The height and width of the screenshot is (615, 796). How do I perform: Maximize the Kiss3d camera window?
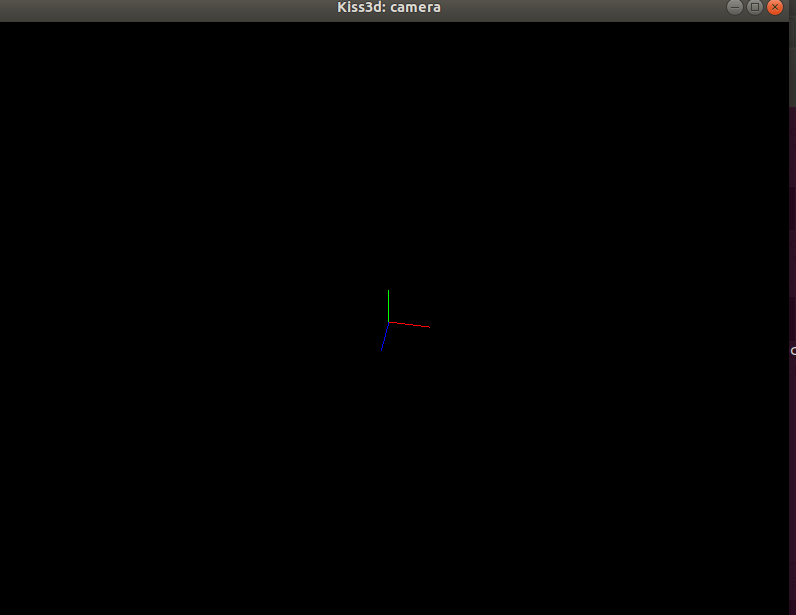(x=755, y=7)
